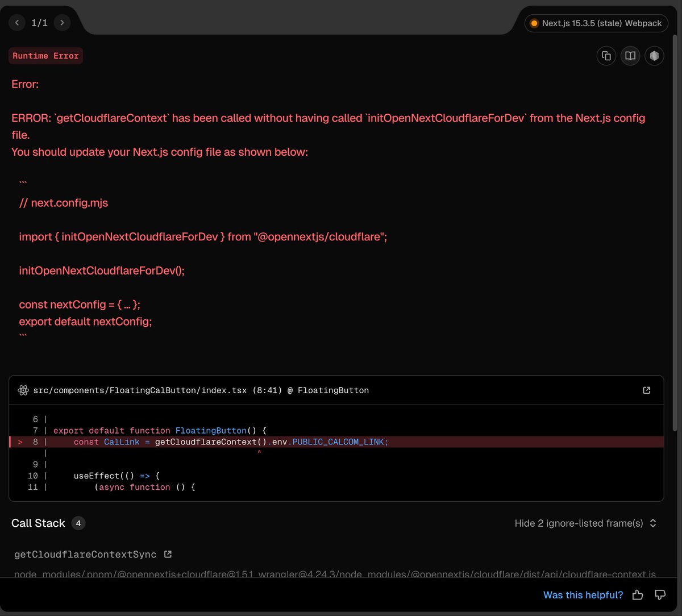Go to next error arrow
682x616 pixels.
pos(61,23)
